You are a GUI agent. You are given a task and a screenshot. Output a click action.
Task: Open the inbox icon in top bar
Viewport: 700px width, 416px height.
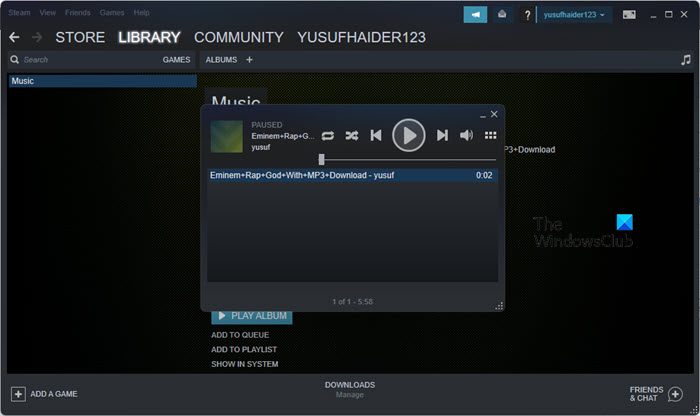502,15
